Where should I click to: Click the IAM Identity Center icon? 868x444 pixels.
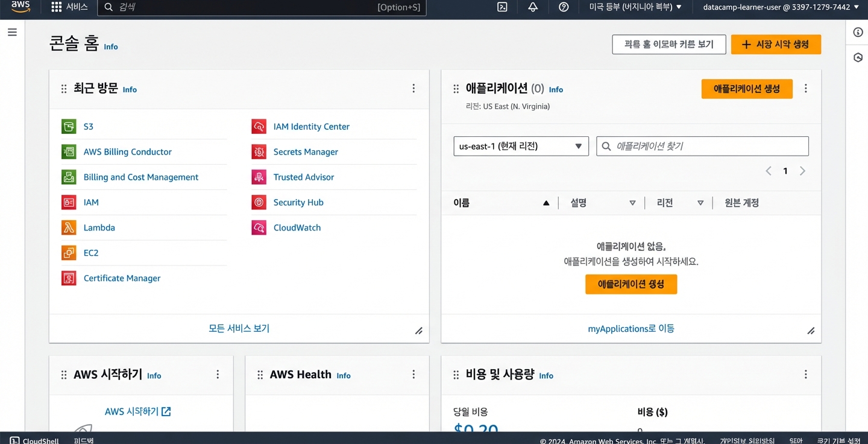point(259,127)
